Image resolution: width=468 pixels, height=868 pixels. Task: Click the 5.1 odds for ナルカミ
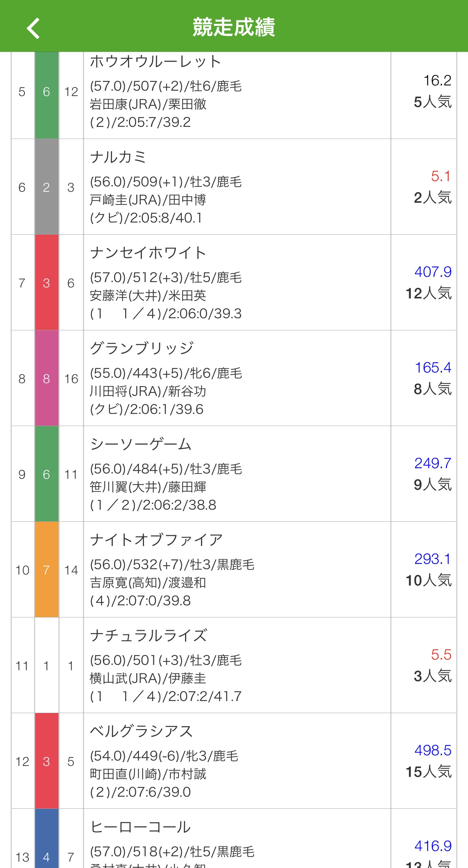click(x=440, y=176)
